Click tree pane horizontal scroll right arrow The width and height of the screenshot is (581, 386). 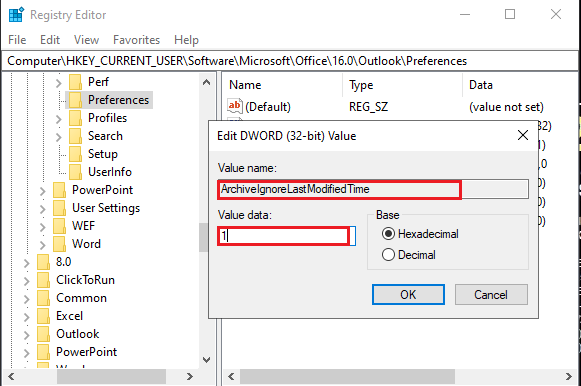pyautogui.click(x=189, y=377)
